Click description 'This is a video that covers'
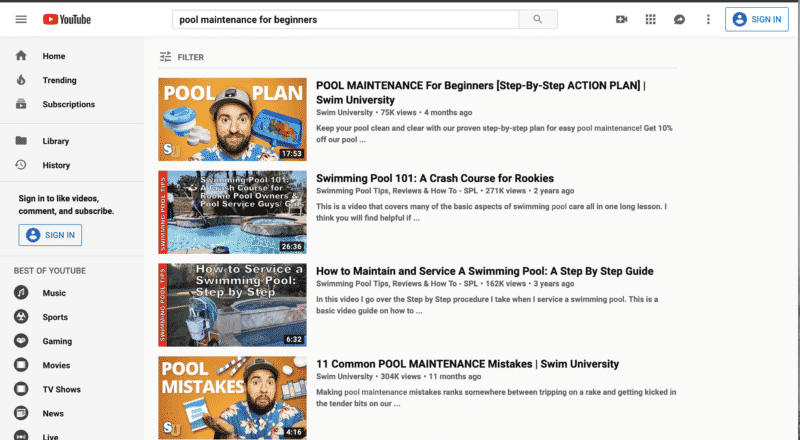The width and height of the screenshot is (800, 440). [x=491, y=212]
